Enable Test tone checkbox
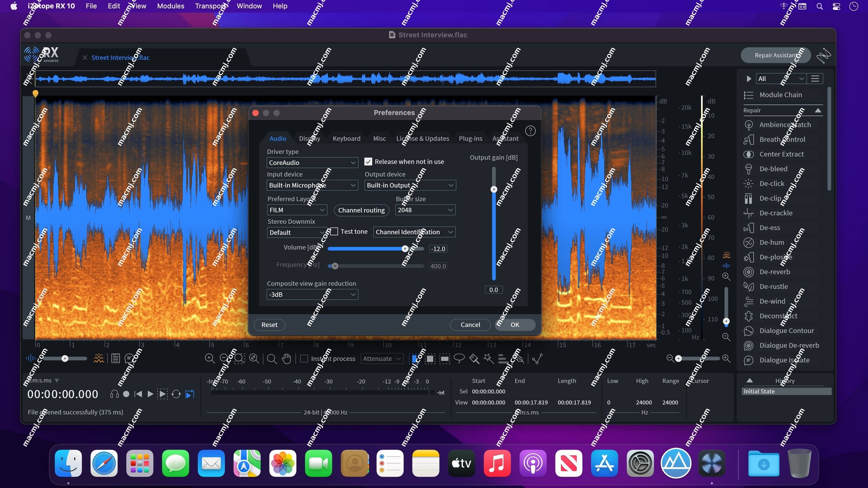The height and width of the screenshot is (488, 868). pyautogui.click(x=333, y=232)
